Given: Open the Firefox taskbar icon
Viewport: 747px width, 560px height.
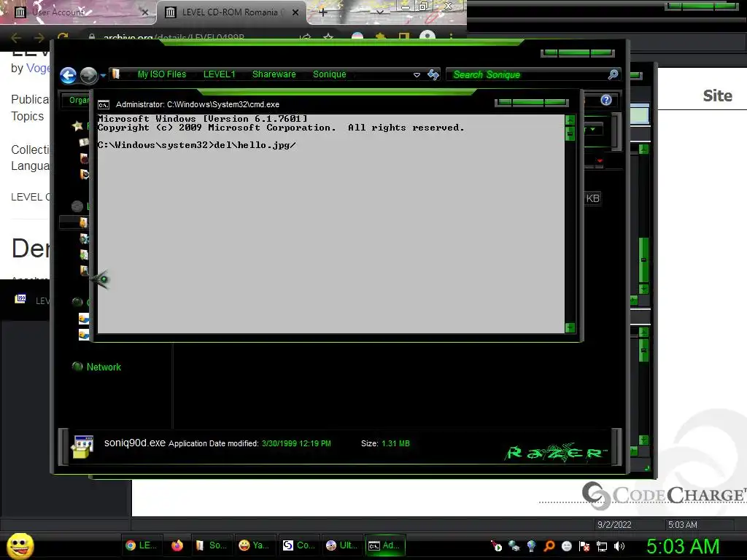Looking at the screenshot, I should click(177, 545).
